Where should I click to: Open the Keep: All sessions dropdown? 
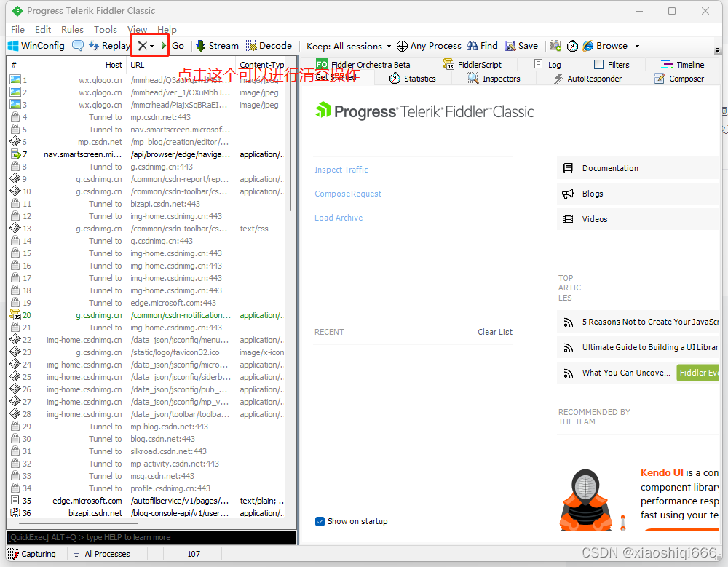(349, 46)
